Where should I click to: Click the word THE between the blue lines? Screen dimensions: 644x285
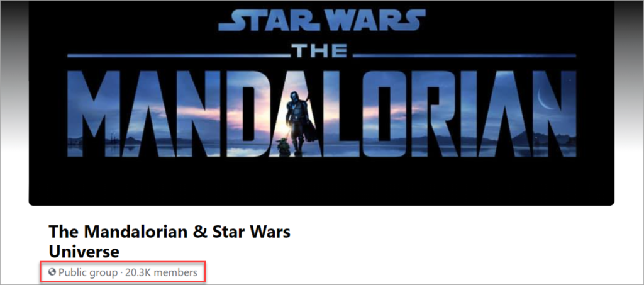coord(321,52)
